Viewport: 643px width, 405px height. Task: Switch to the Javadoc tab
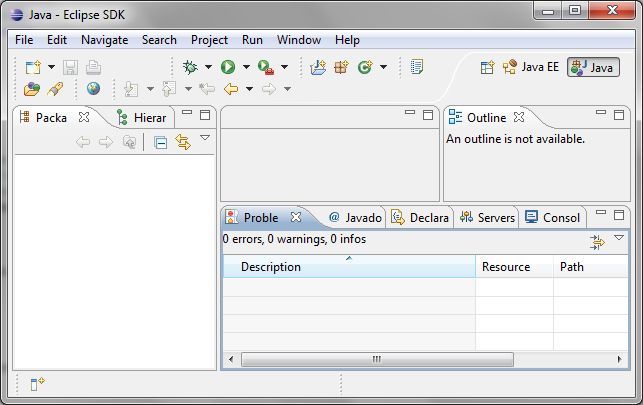point(355,218)
